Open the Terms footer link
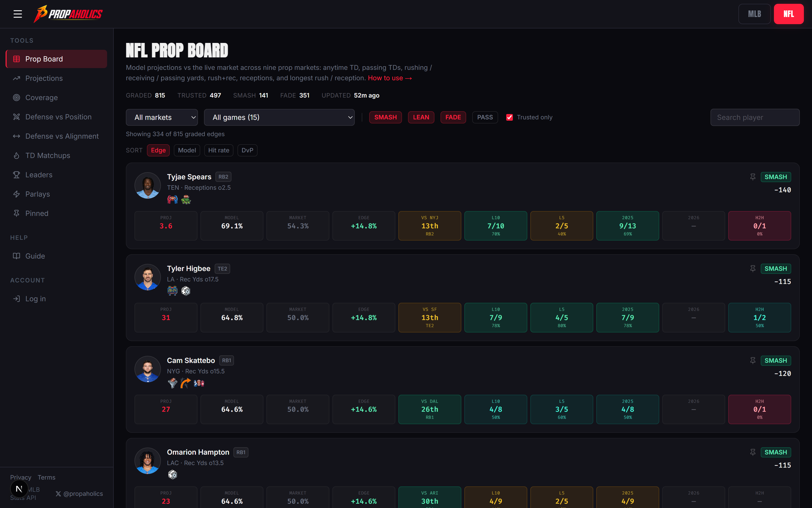 46,478
